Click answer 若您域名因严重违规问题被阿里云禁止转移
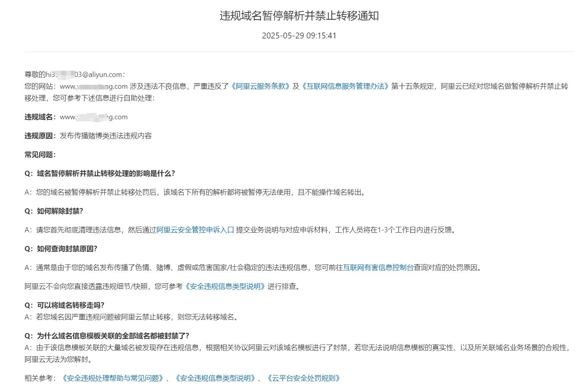Image resolution: width=588 pixels, height=392 pixels. [132, 317]
